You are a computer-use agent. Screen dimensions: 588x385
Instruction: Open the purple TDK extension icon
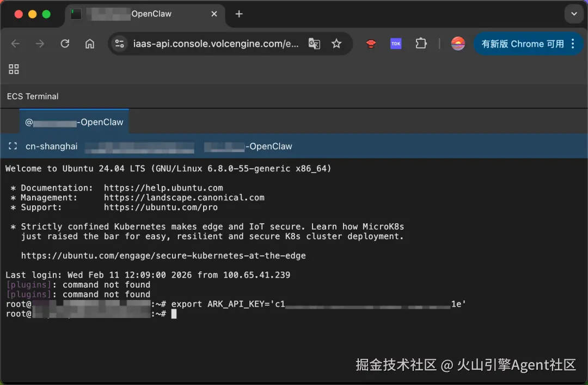click(x=396, y=44)
